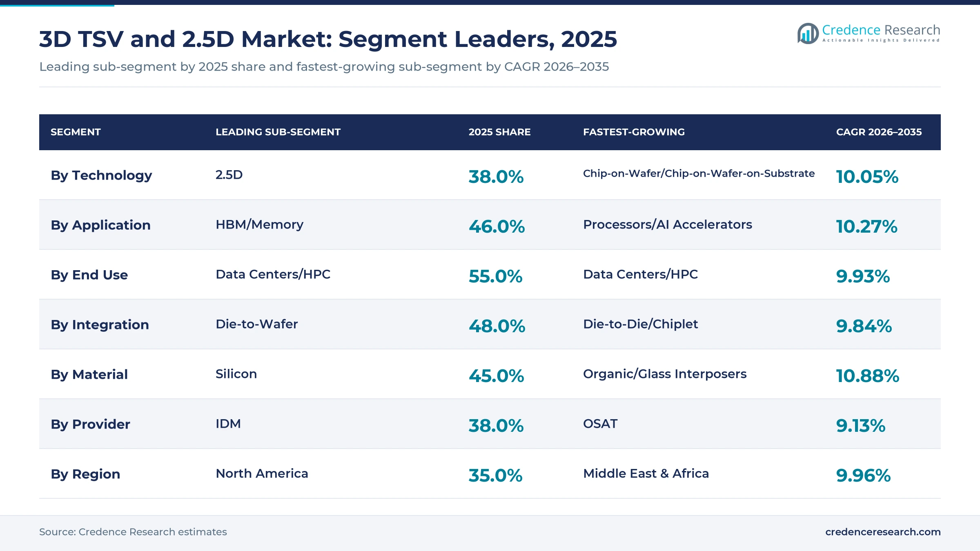Open the credenceresearch.com footer link
The image size is (980, 551).
coord(883,532)
